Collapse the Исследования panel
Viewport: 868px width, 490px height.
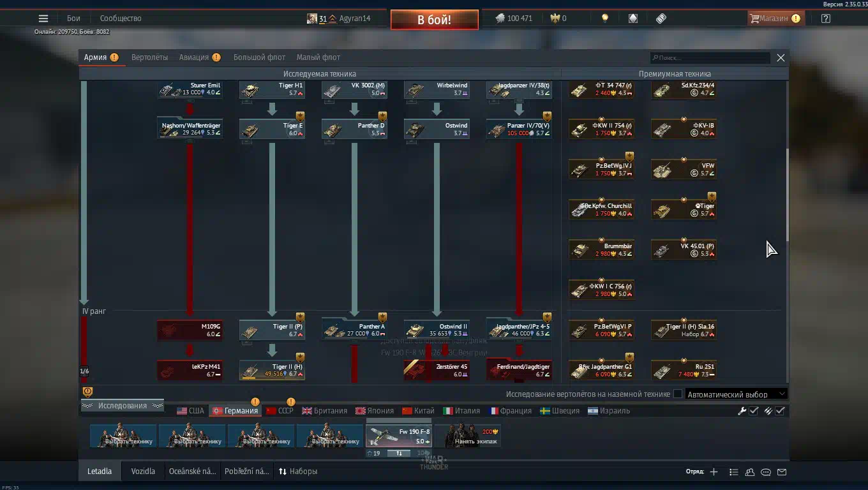(122, 406)
